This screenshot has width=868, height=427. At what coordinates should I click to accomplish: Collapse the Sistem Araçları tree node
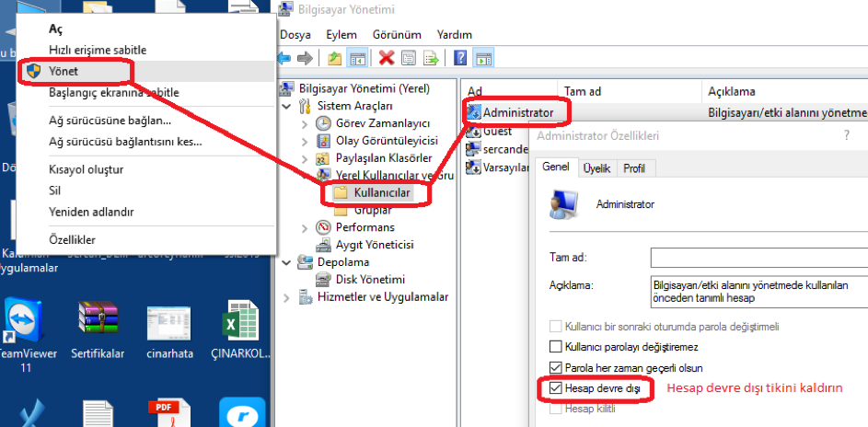coord(286,106)
